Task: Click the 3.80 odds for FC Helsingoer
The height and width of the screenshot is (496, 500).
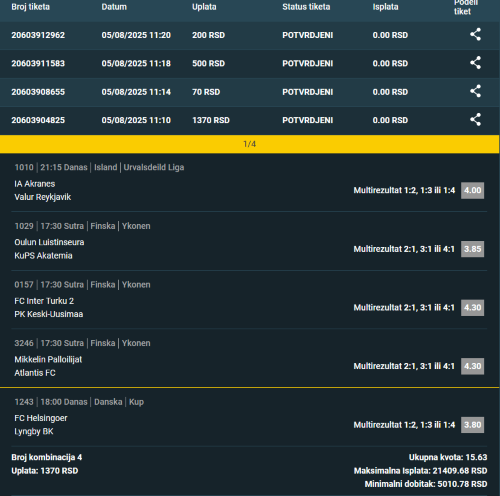Action: coord(472,425)
